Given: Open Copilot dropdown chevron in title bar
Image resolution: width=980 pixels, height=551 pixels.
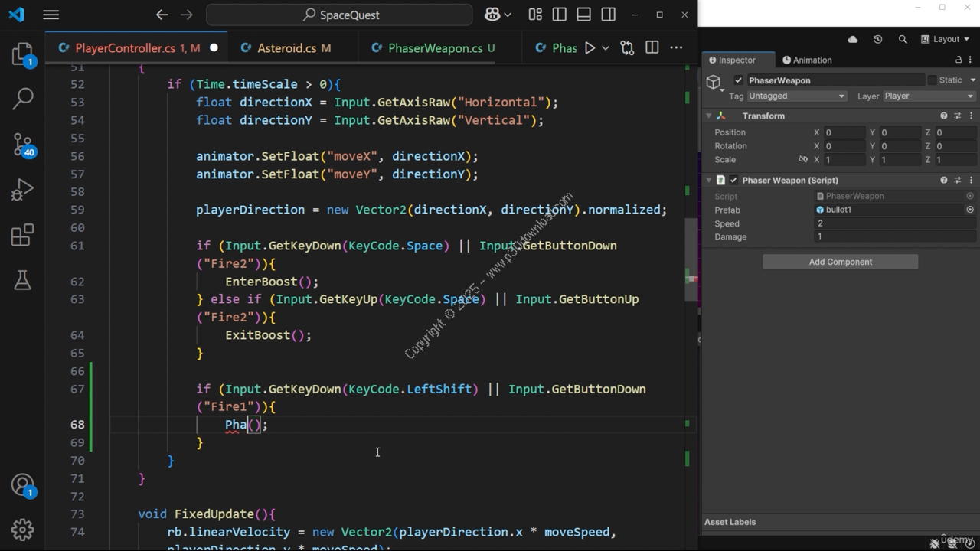Looking at the screenshot, I should [508, 15].
